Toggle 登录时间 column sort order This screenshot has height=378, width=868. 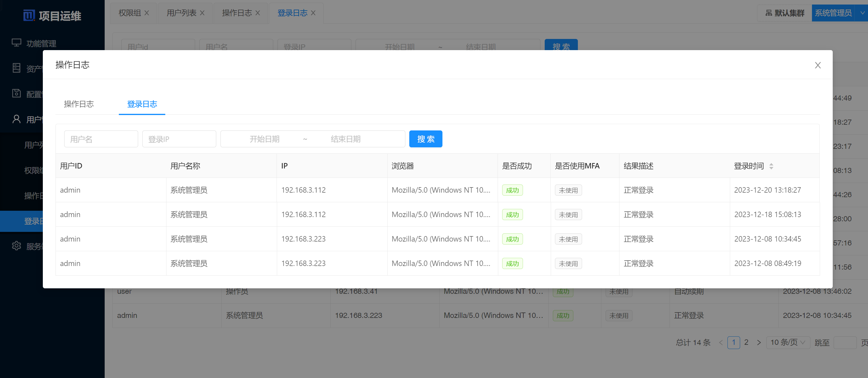click(771, 166)
